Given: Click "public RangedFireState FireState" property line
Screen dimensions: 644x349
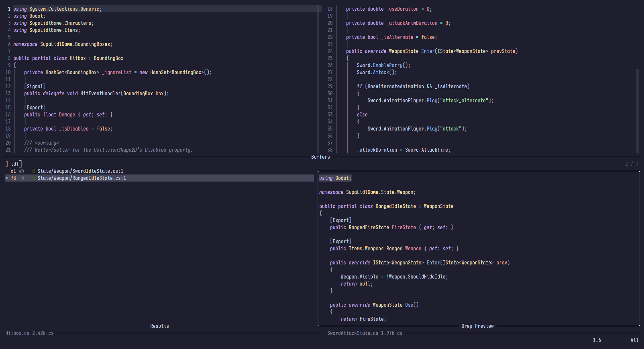Looking at the screenshot, I should coord(392,228).
